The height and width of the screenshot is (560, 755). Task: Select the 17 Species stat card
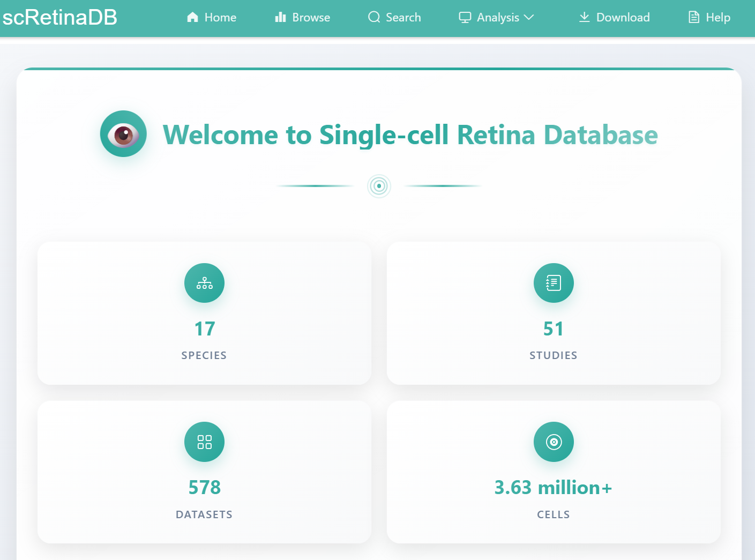point(204,313)
